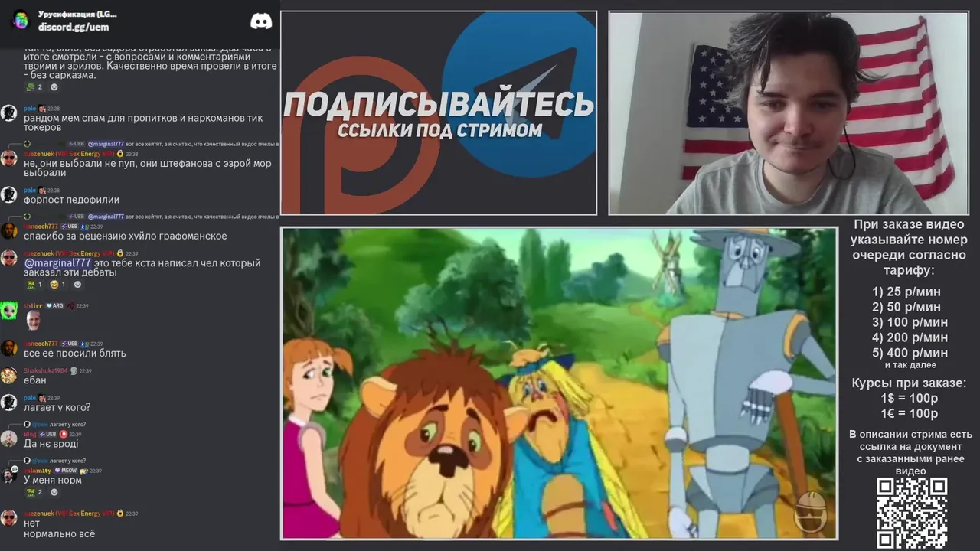Click Bing's avatar beside 'Да нє вроді'
Image resolution: width=980 pixels, height=551 pixels.
8,439
